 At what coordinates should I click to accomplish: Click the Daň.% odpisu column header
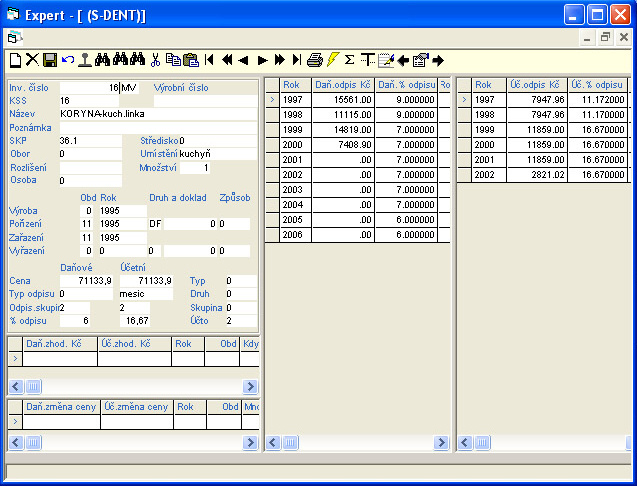click(405, 85)
